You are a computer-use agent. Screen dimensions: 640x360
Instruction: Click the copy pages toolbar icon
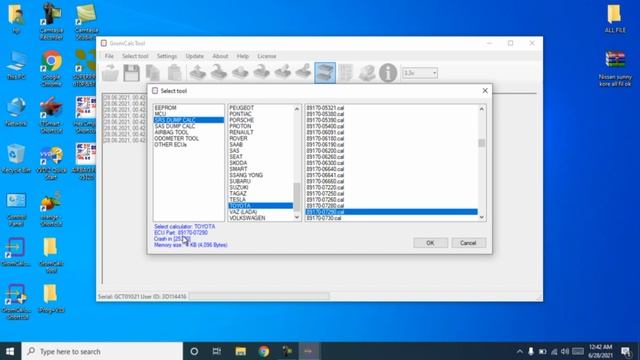click(x=153, y=73)
